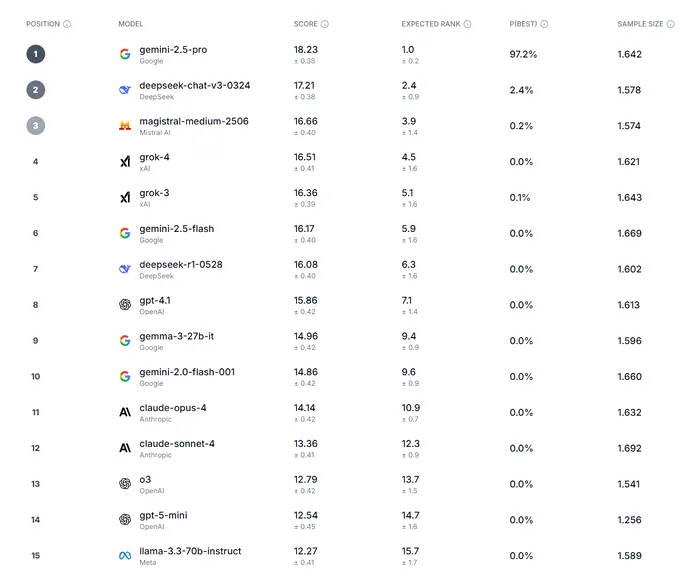
Task: Click the Meta logo beside llama-3.3-70b-instruct
Action: [x=125, y=555]
